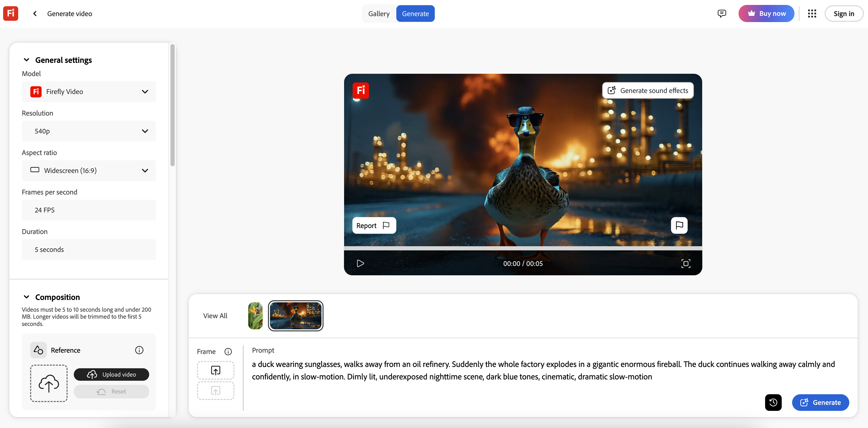Screen dimensions: 868x428
Task: Enter fullscreen on the video player
Action: click(686, 263)
